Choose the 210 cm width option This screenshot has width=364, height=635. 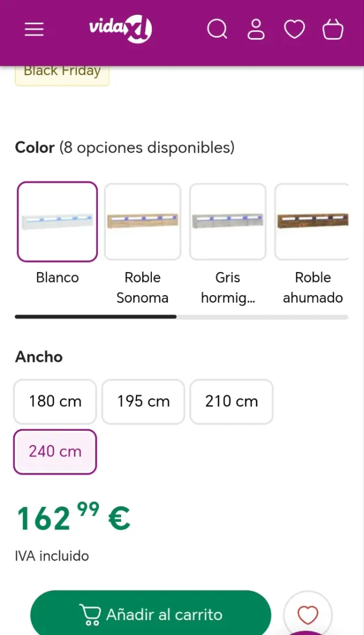click(231, 402)
